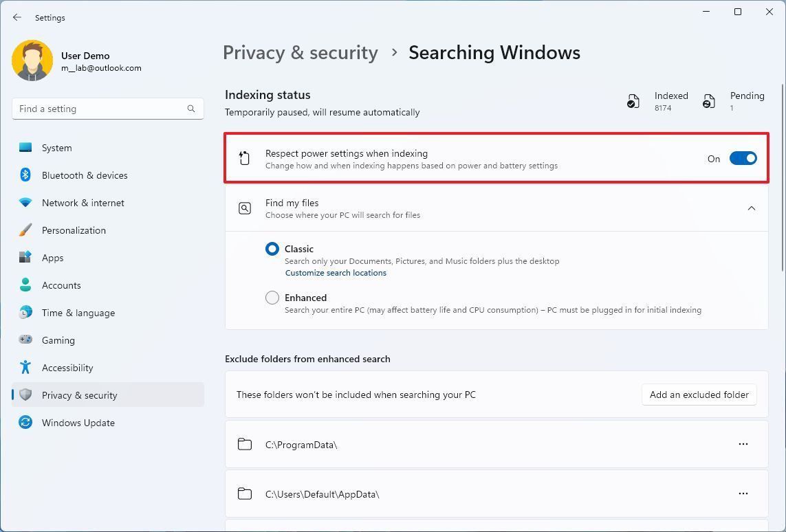The width and height of the screenshot is (786, 532).
Task: Turn off Respect power settings toggle
Action: click(743, 159)
